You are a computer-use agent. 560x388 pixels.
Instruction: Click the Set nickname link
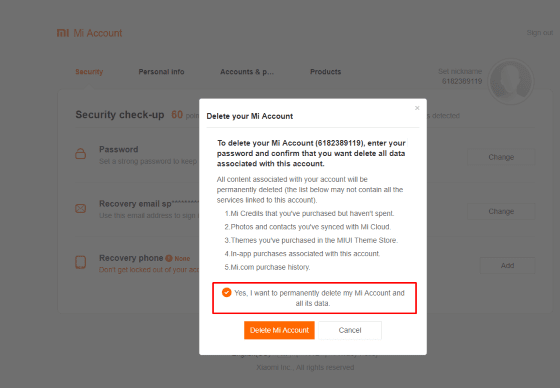pos(460,71)
